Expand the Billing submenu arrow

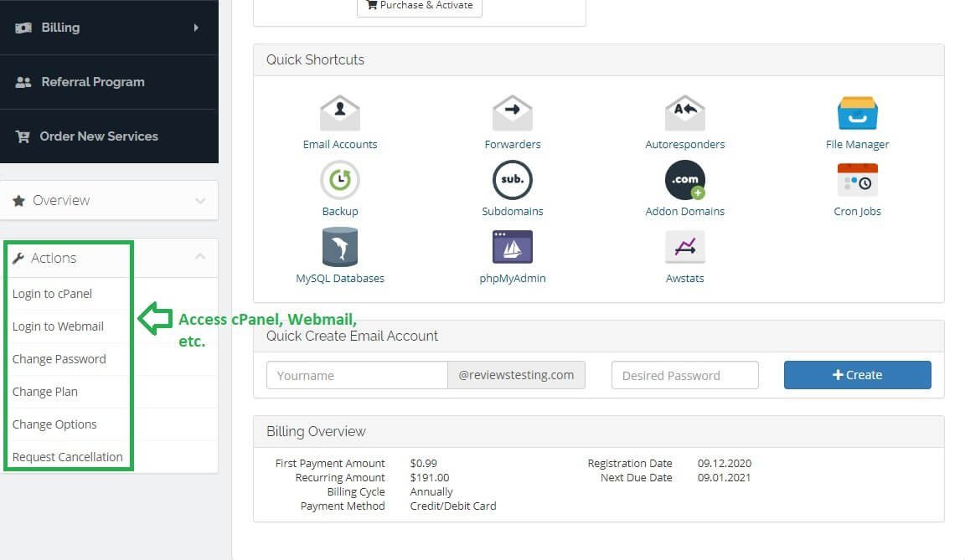tap(196, 28)
